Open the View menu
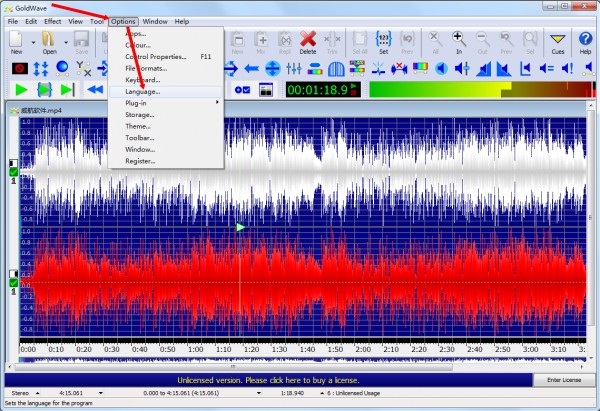The image size is (600, 411). tap(75, 21)
